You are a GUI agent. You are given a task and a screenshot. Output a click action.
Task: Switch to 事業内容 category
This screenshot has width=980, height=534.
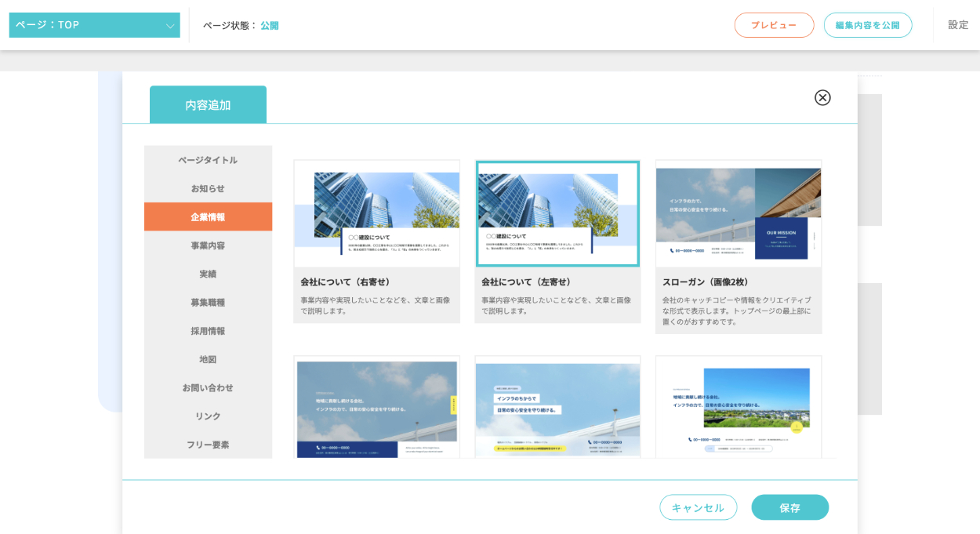[x=208, y=245]
